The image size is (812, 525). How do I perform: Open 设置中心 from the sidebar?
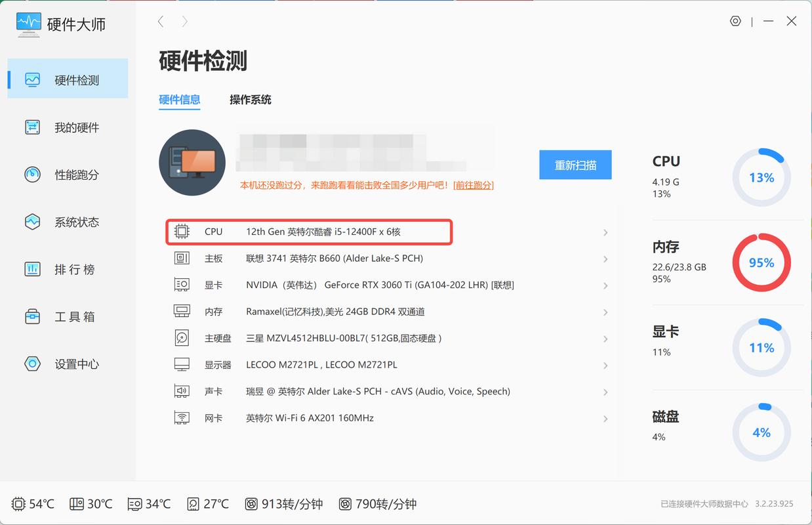(68, 364)
